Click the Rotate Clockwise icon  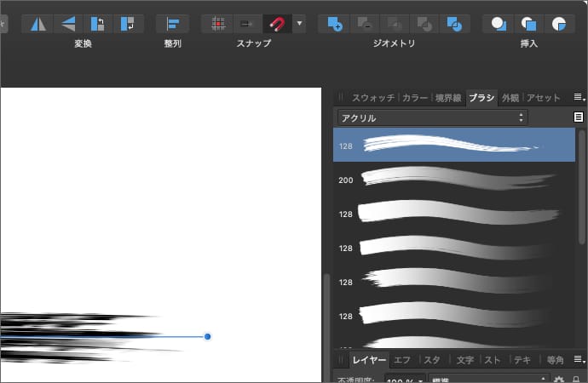tap(127, 24)
